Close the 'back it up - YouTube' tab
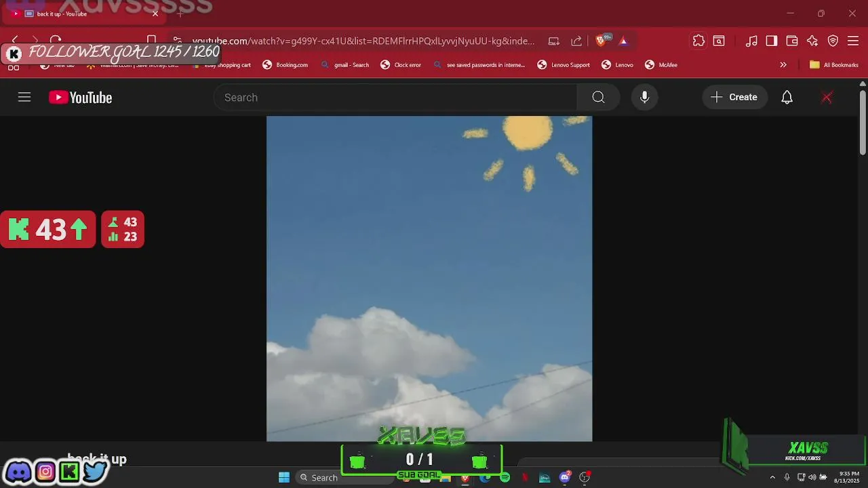 point(155,14)
